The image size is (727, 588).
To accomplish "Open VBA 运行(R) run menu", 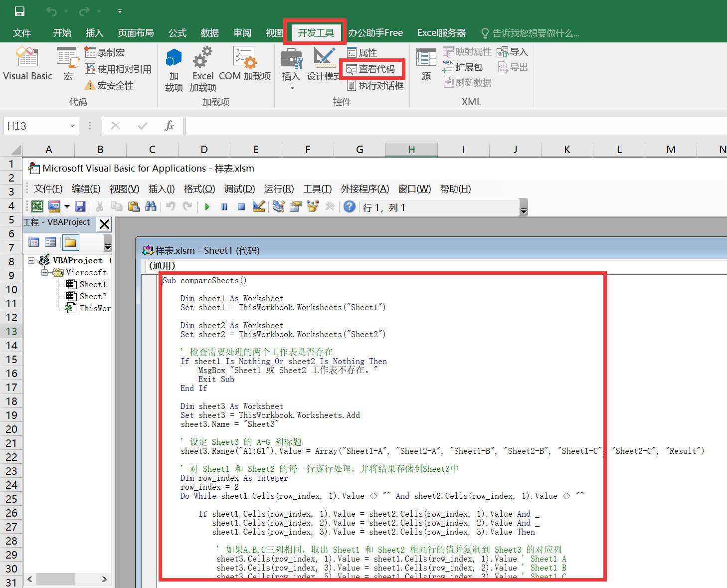I will 279,189.
